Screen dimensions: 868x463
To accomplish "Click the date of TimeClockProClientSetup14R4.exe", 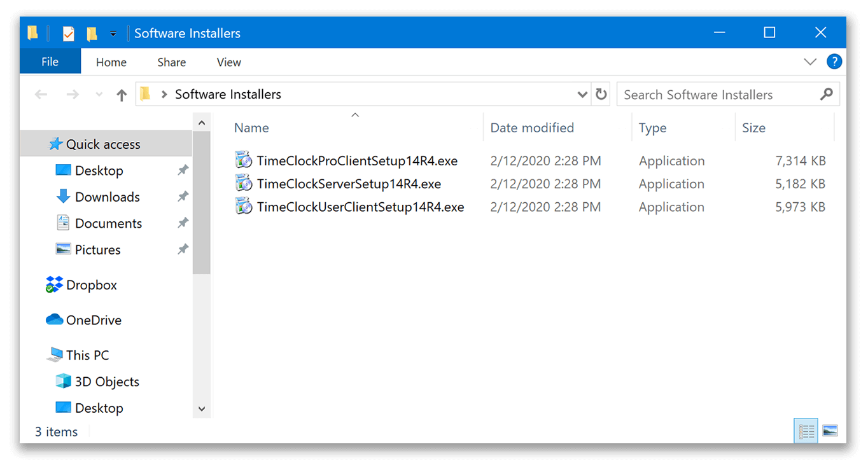I will pos(545,161).
